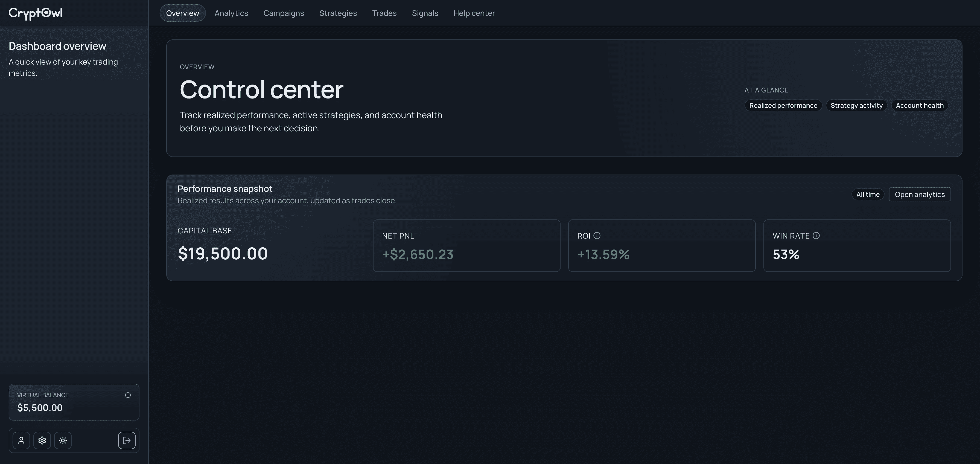
Task: Open the Signals tab
Action: (425, 13)
